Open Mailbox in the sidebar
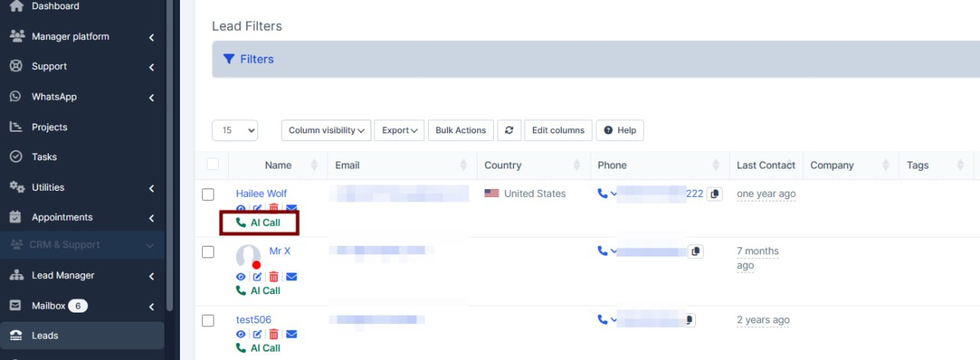 click(x=48, y=306)
